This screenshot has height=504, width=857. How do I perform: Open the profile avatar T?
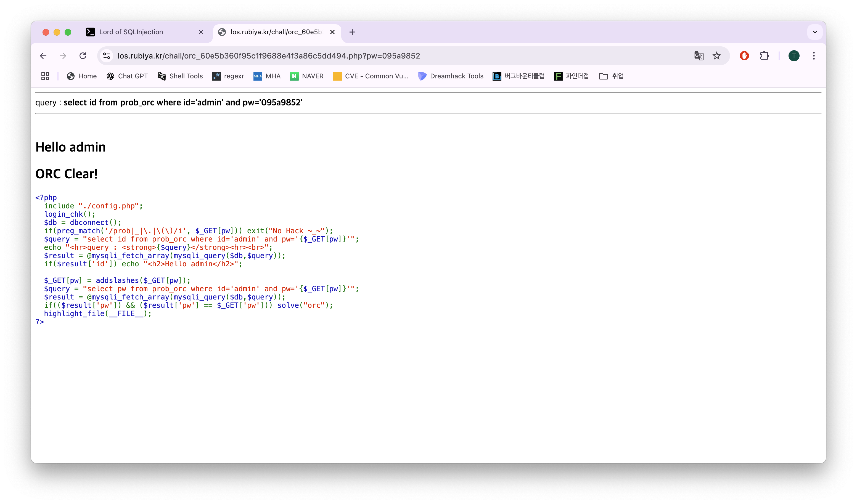794,56
